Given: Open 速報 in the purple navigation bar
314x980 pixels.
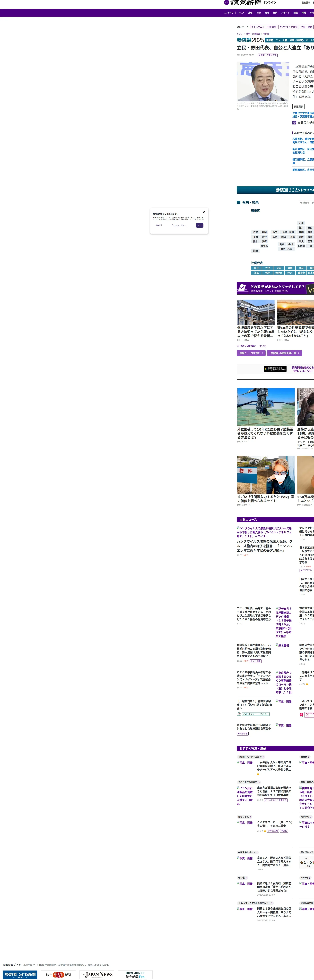Looking at the screenshot, I should click(x=250, y=13).
